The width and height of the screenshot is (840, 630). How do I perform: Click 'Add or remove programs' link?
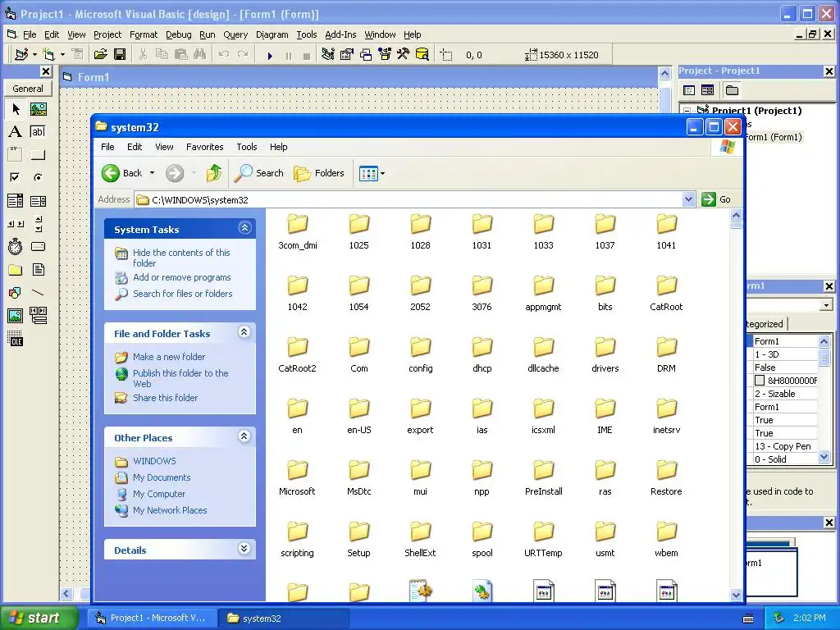tap(181, 277)
